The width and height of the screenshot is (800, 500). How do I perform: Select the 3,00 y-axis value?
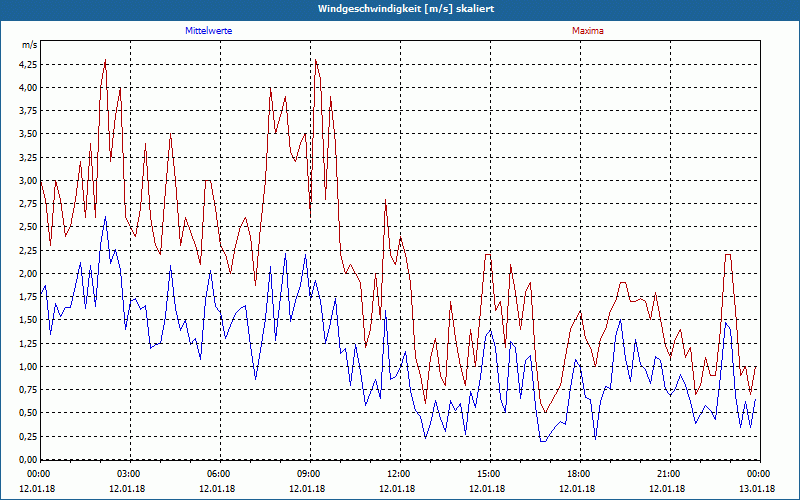(28, 181)
